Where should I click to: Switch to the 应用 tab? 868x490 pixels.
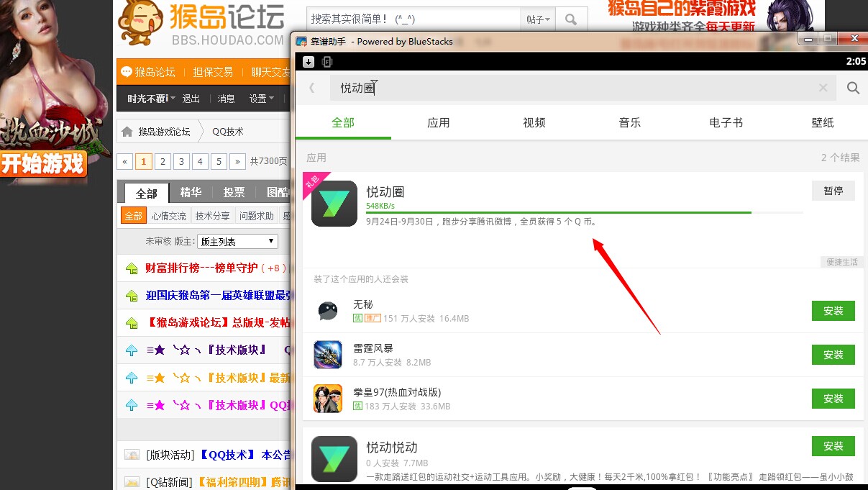click(439, 122)
